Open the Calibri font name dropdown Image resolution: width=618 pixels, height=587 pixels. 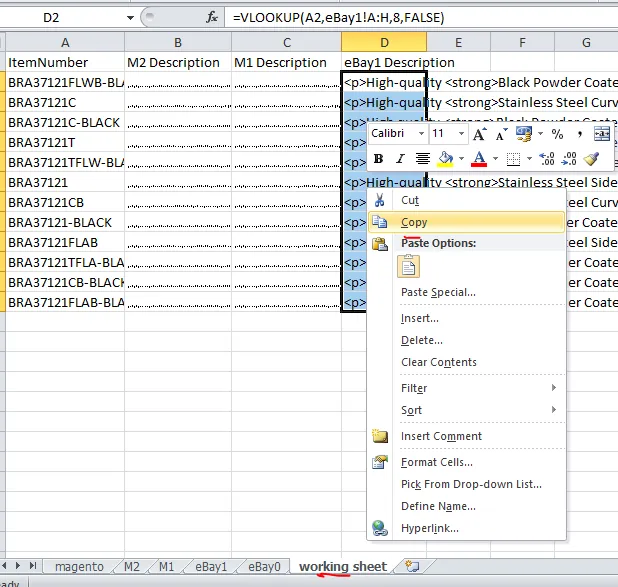(421, 134)
